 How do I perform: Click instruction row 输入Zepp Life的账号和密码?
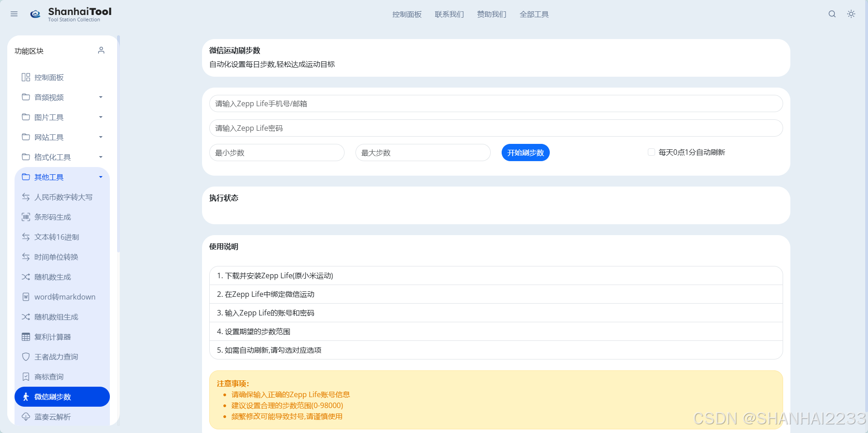(x=496, y=313)
